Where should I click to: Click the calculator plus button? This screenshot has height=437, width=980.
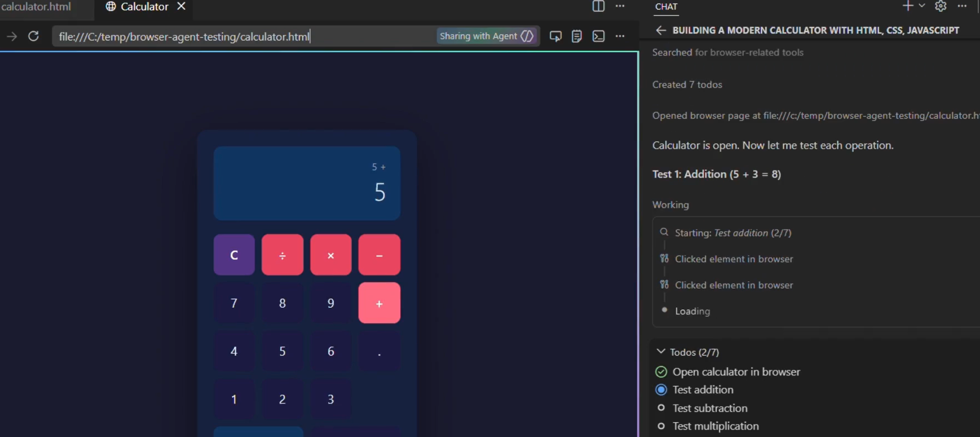click(379, 303)
